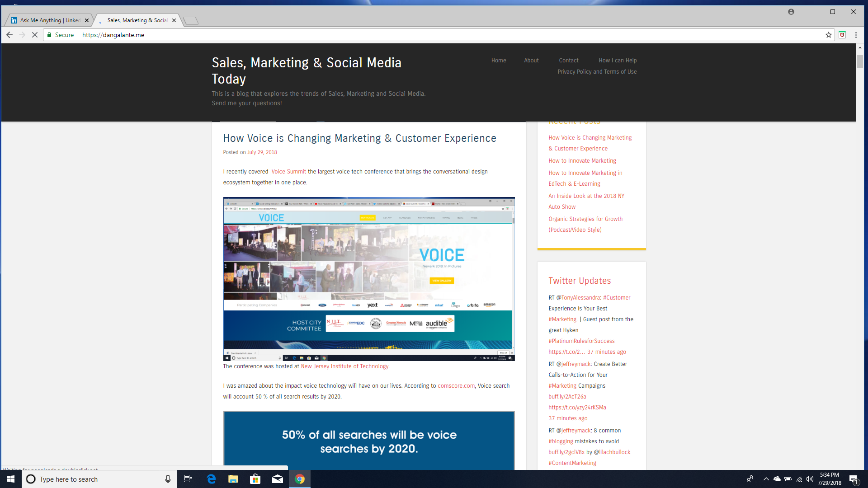Follow the New Jersey Institute of Technology link
The height and width of the screenshot is (488, 868).
[344, 366]
